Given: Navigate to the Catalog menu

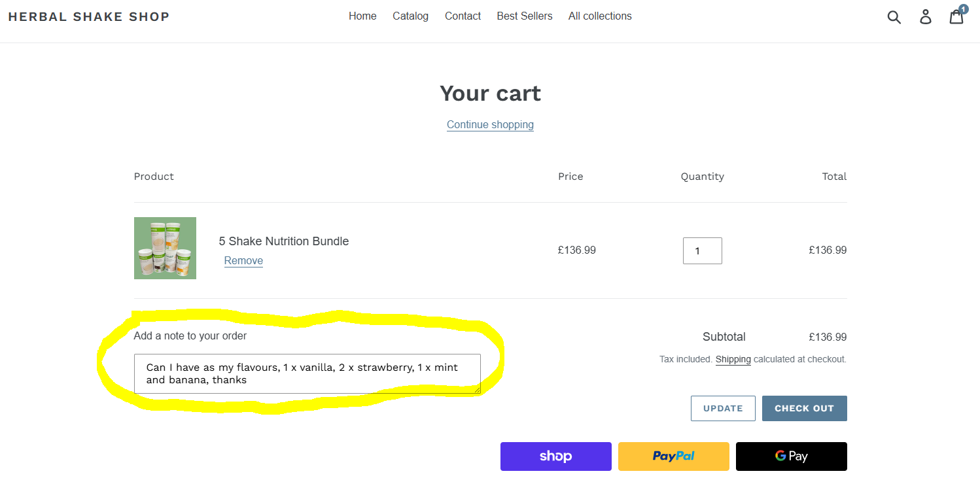Looking at the screenshot, I should pos(410,16).
